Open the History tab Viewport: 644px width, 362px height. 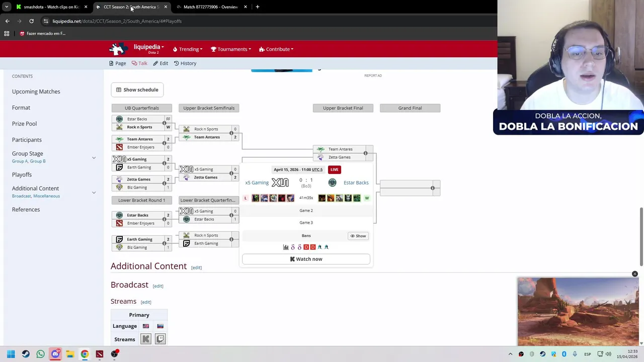pyautogui.click(x=185, y=63)
